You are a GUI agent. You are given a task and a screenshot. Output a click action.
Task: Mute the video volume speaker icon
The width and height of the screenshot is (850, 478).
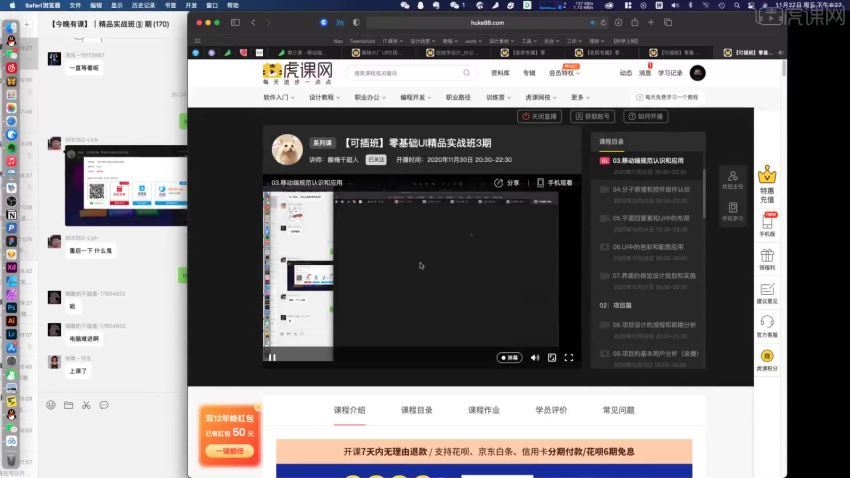[x=534, y=357]
